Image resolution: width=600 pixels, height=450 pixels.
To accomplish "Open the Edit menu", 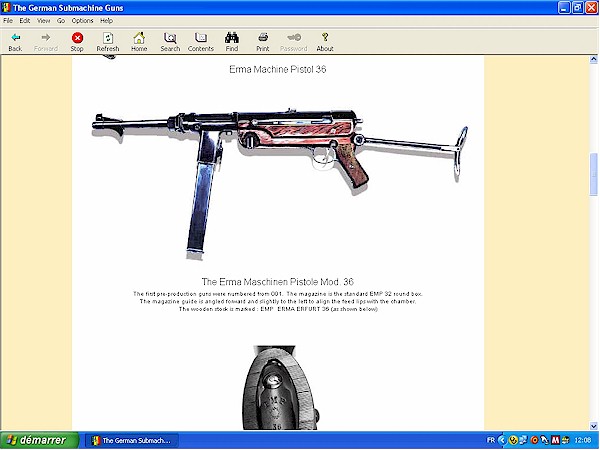I will (25, 21).
